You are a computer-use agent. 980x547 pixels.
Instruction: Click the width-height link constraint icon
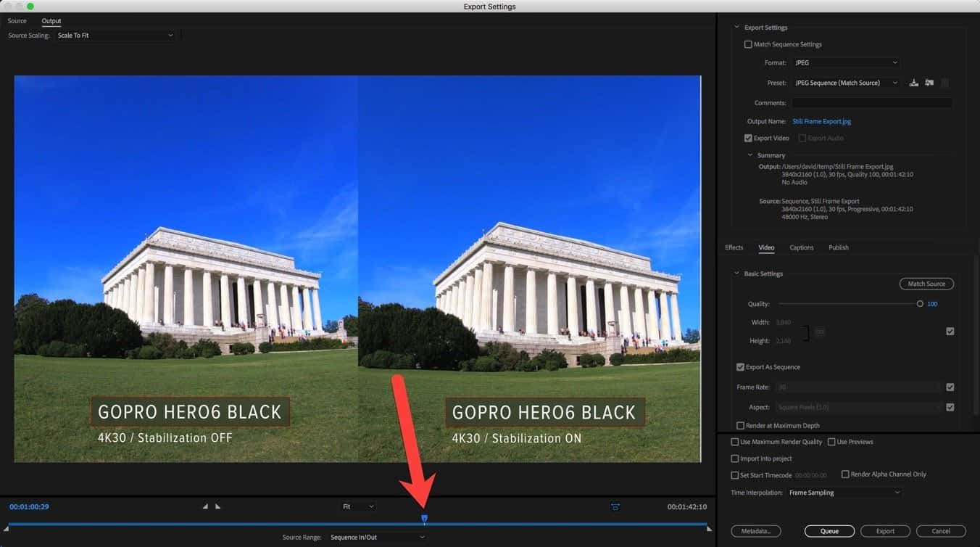pos(819,332)
